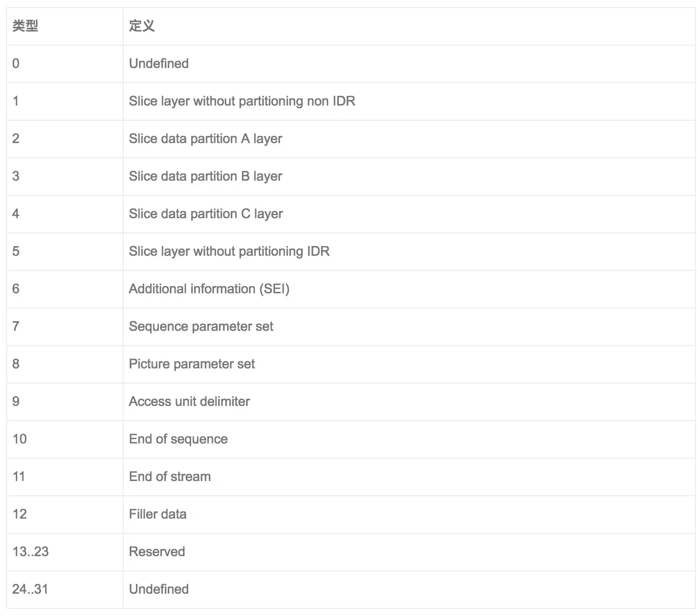
Task: Select type number 10 cell
Action: click(65, 439)
